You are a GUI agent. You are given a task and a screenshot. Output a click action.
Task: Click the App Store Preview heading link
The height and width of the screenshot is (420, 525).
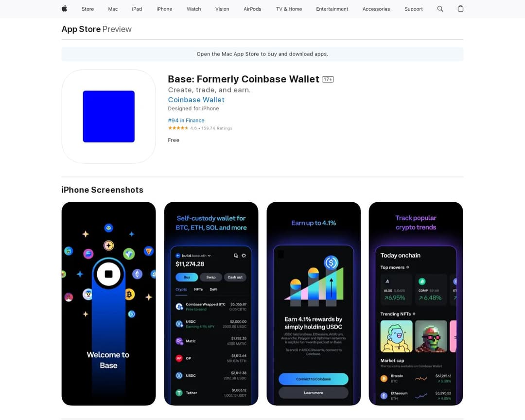point(96,29)
